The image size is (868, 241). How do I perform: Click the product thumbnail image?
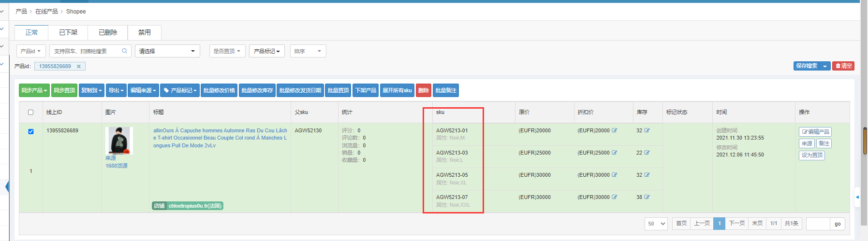(x=119, y=141)
